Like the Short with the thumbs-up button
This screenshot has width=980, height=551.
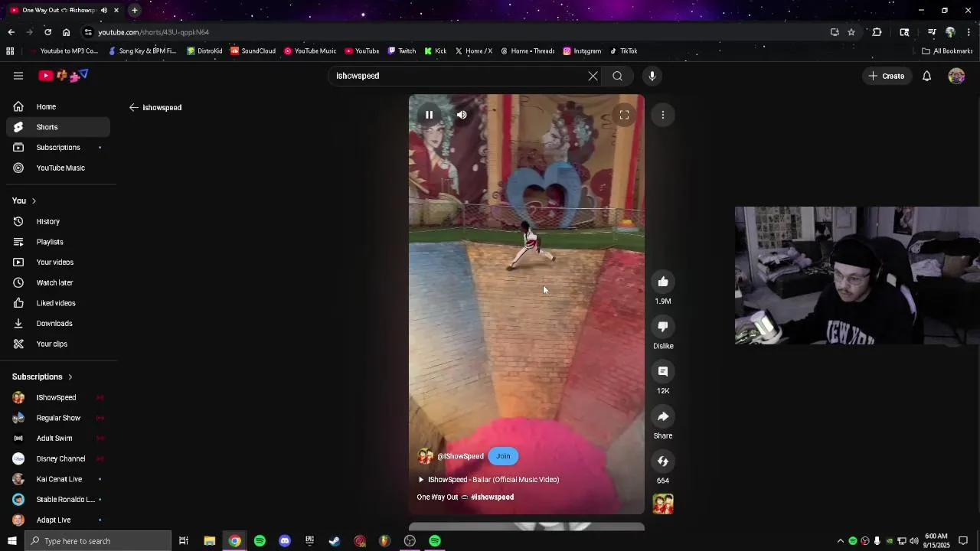(x=663, y=282)
